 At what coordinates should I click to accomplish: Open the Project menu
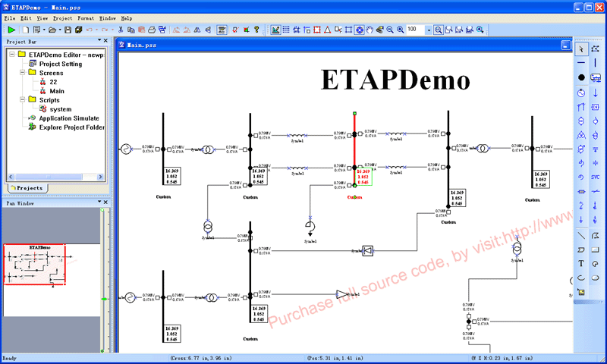pyautogui.click(x=63, y=17)
